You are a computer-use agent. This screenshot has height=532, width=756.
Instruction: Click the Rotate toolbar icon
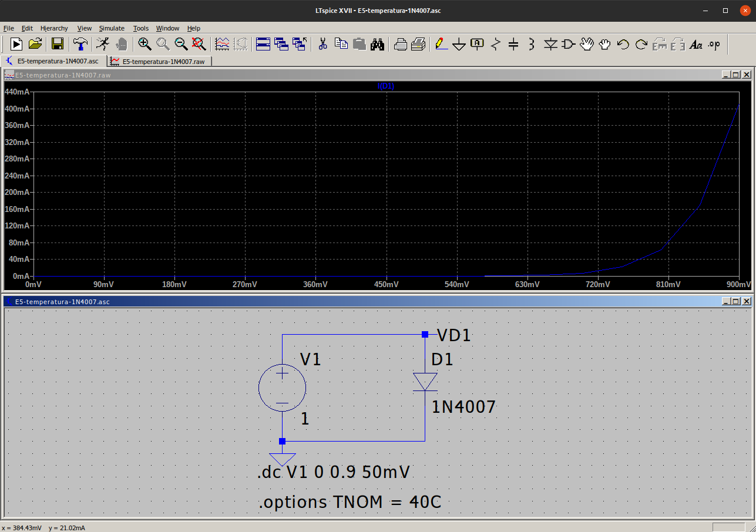[x=660, y=43]
